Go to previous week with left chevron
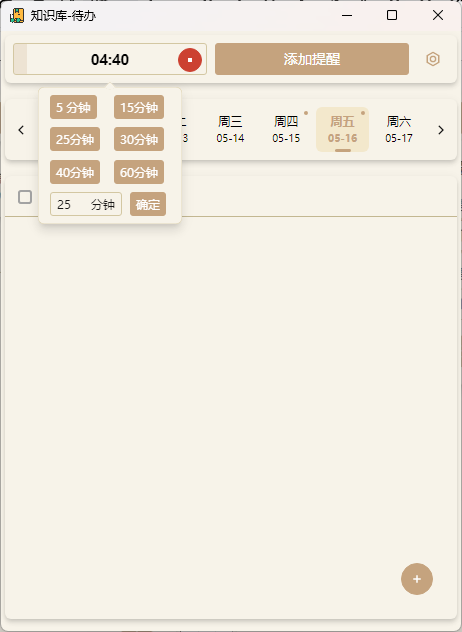 pyautogui.click(x=21, y=130)
